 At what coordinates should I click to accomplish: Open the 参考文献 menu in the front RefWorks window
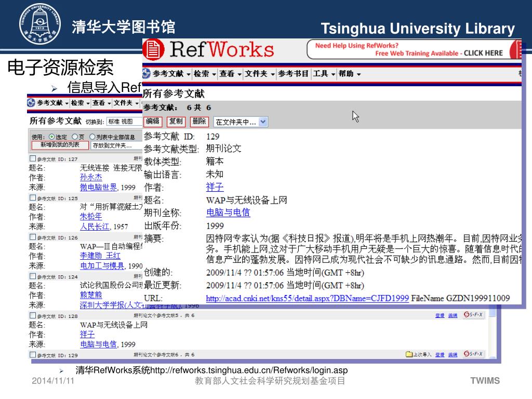[x=171, y=74]
